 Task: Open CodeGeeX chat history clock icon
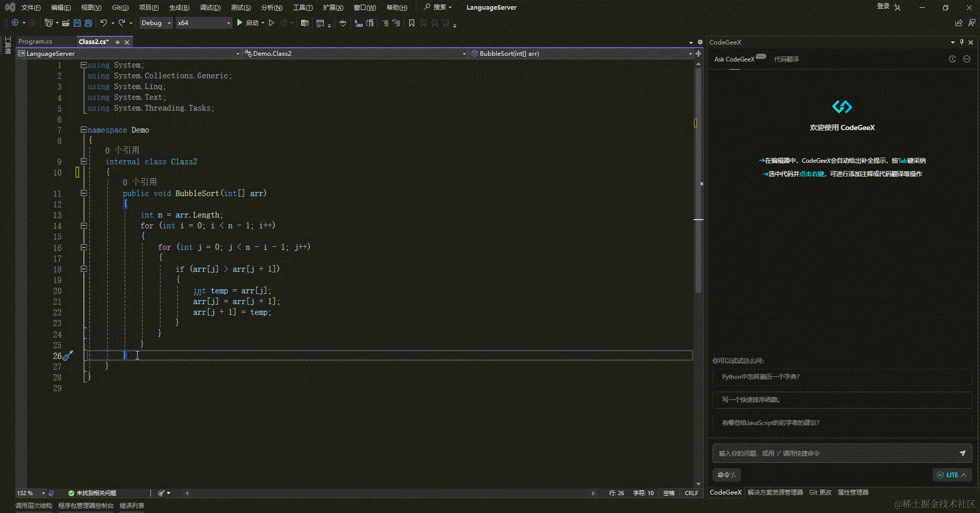coord(952,59)
